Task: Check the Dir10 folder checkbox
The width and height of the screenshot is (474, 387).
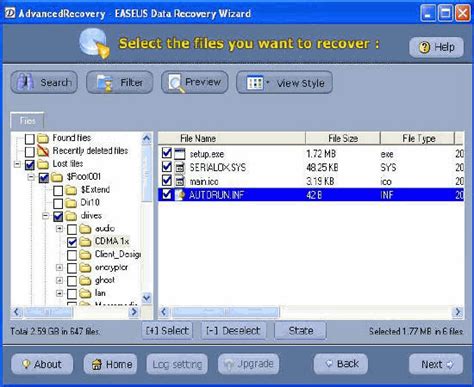Action: 58,204
